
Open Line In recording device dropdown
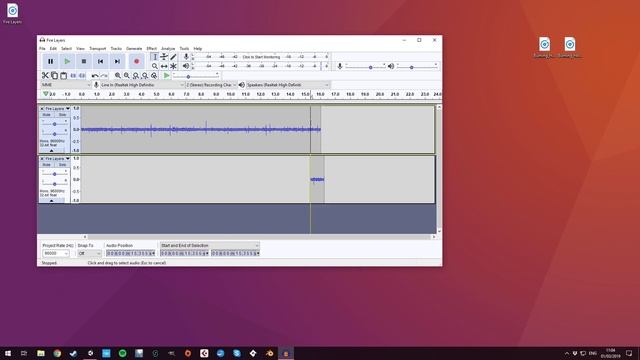coord(142,85)
